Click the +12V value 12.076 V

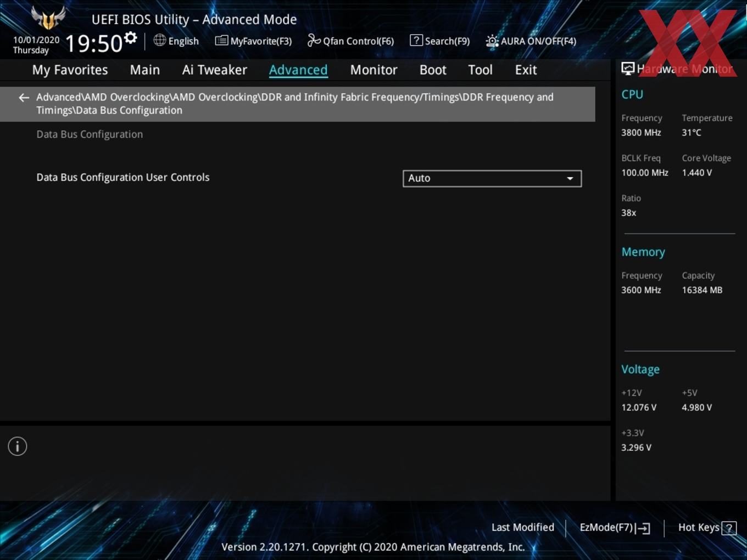click(x=639, y=407)
